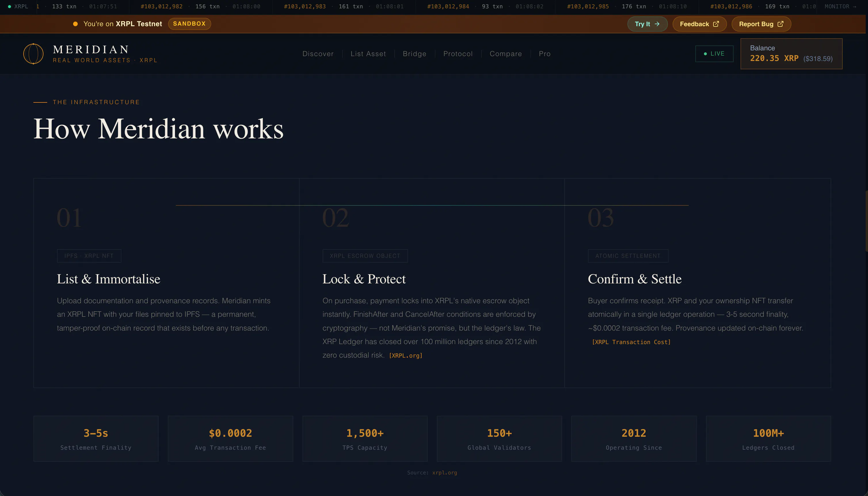Click the '100M+' Ledgers Closed card
This screenshot has height=496, width=868.
point(768,439)
